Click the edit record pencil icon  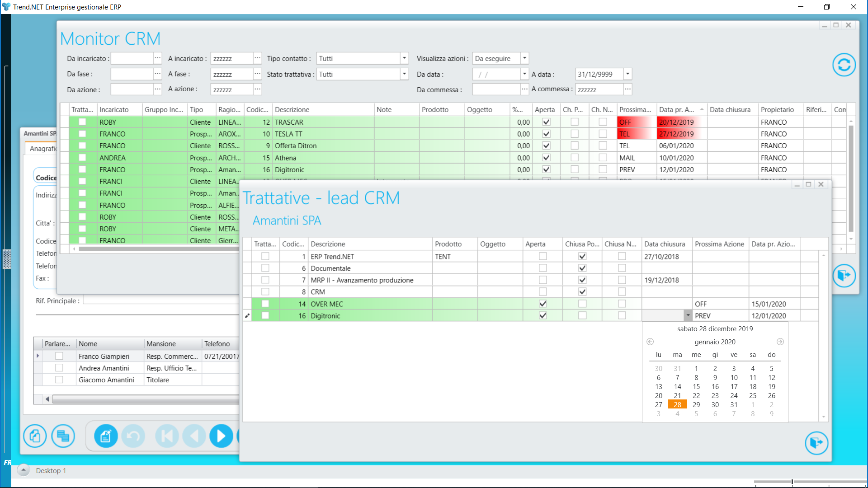(106, 436)
